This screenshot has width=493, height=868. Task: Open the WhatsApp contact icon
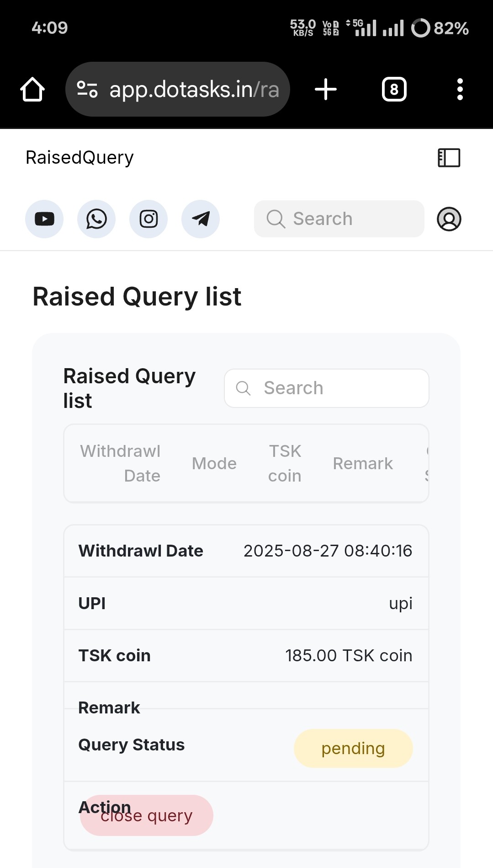pyautogui.click(x=96, y=219)
